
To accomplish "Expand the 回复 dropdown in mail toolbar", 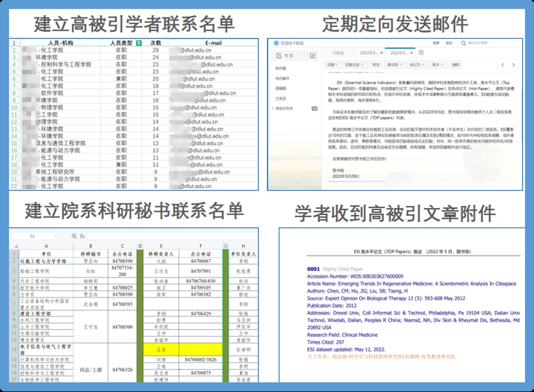I will tap(332, 65).
